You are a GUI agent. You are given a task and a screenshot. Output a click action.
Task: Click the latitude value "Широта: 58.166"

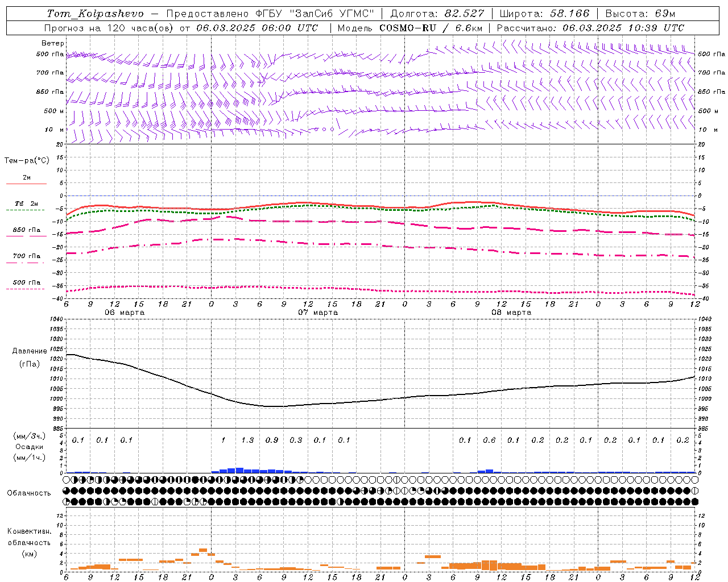click(544, 14)
